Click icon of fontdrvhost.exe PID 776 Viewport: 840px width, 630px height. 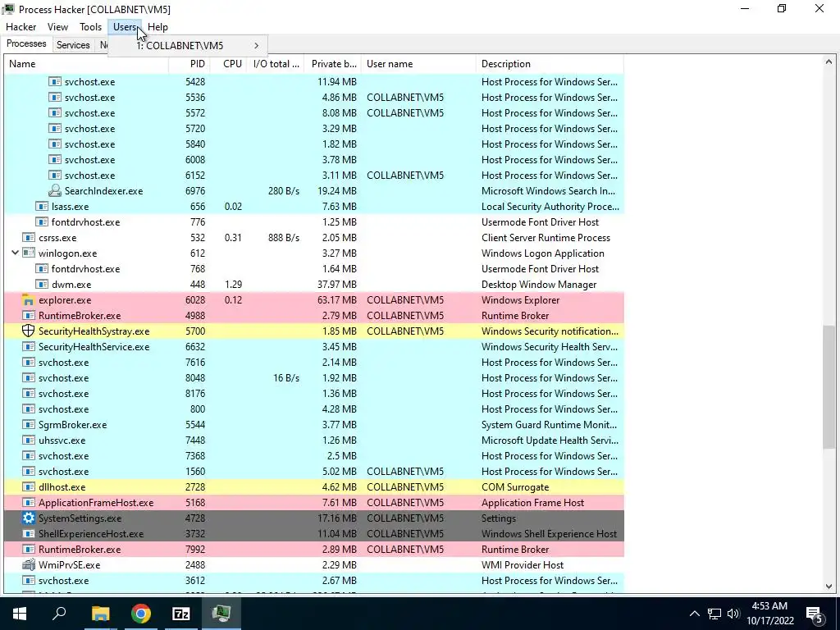tap(42, 221)
